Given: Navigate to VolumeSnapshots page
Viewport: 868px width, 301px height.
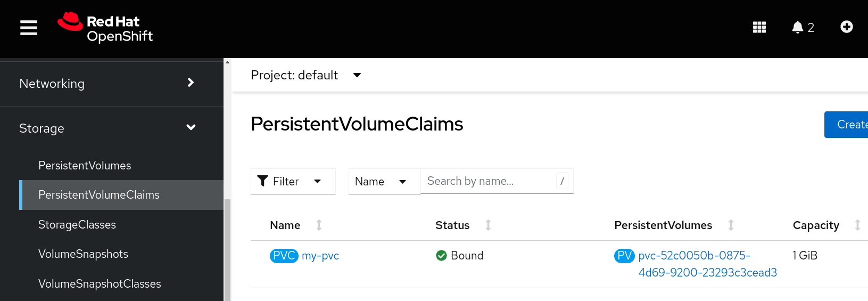Looking at the screenshot, I should click(x=83, y=254).
